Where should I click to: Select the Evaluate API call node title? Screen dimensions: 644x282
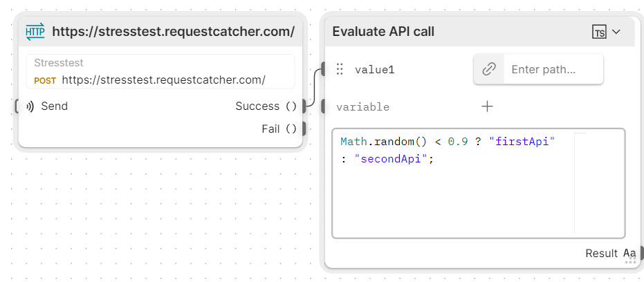383,32
